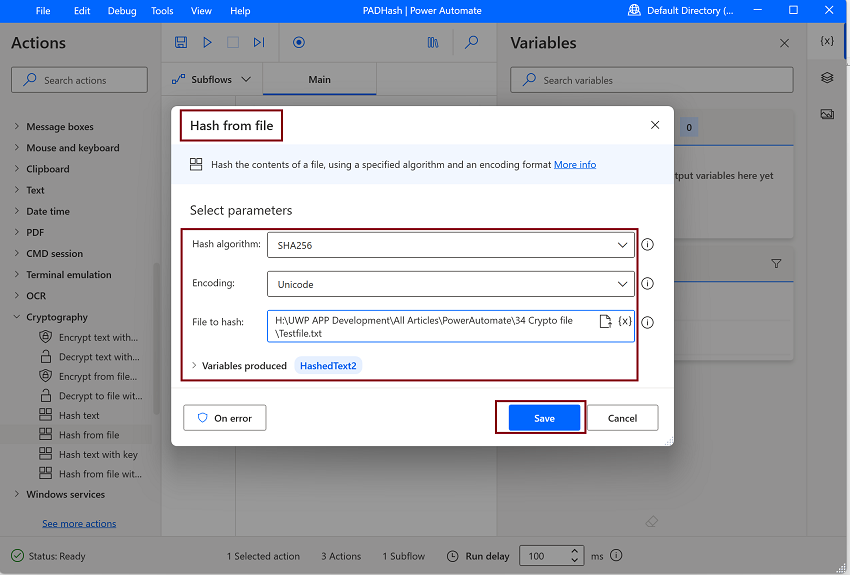Click the Recorder icon in toolbar
850x575 pixels.
coord(298,43)
